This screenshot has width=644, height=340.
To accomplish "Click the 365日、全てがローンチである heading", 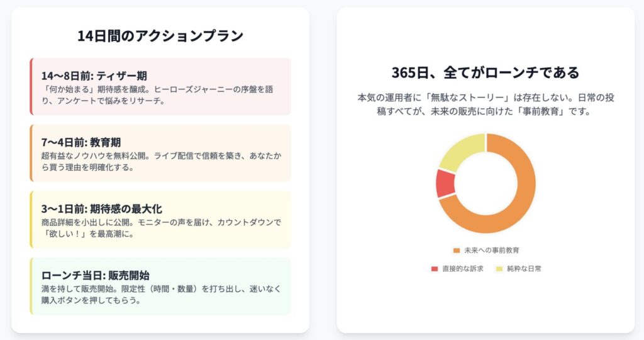I will pos(486,72).
